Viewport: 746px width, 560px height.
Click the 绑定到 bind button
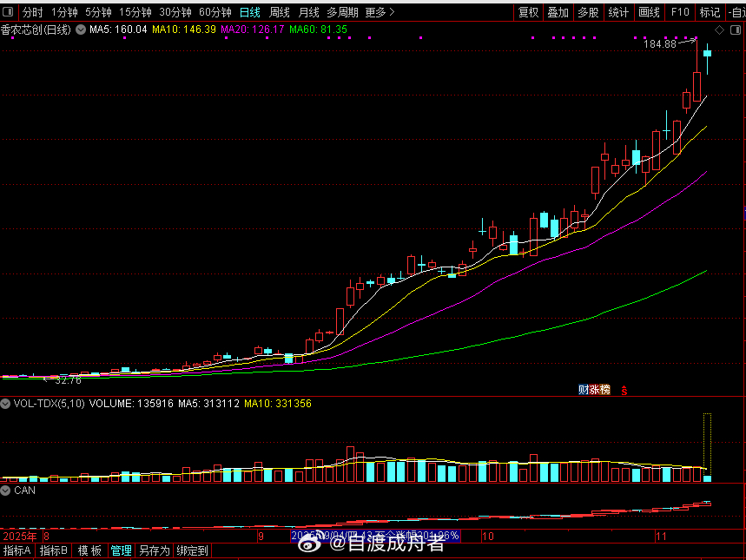point(192,551)
